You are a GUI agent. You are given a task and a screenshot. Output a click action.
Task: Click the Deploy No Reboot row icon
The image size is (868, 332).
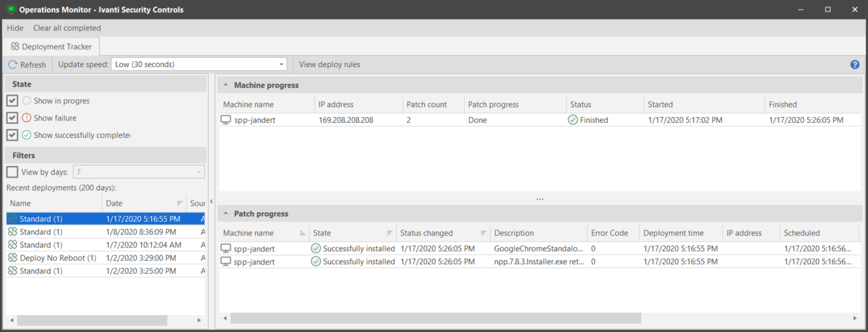[12, 258]
